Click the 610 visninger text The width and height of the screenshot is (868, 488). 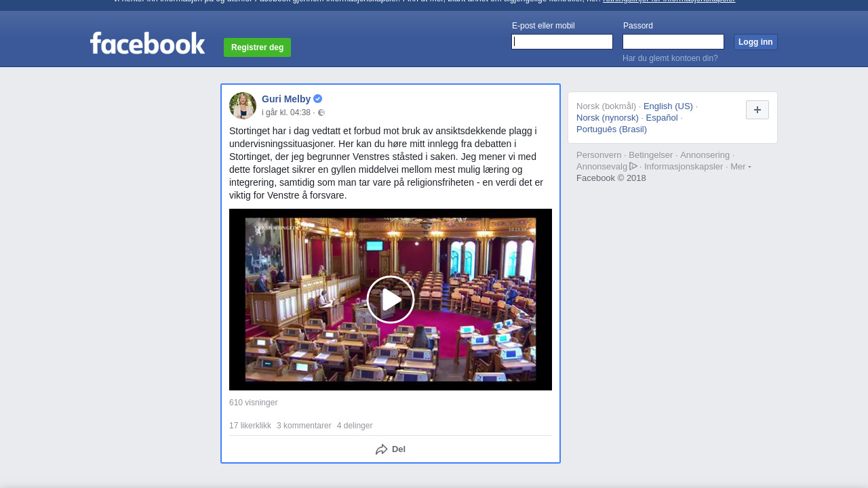[x=254, y=403]
